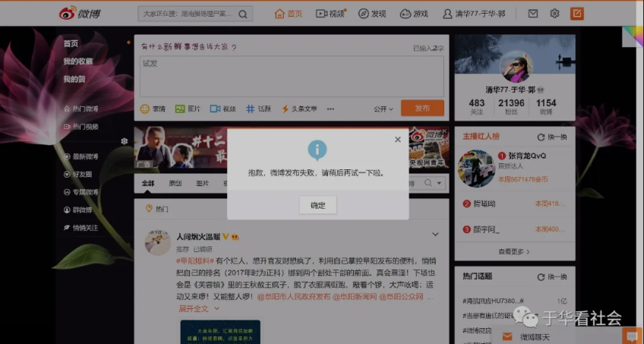Click the avatar of 人间烟火温暖
The width and height of the screenshot is (644, 344).
click(x=158, y=242)
